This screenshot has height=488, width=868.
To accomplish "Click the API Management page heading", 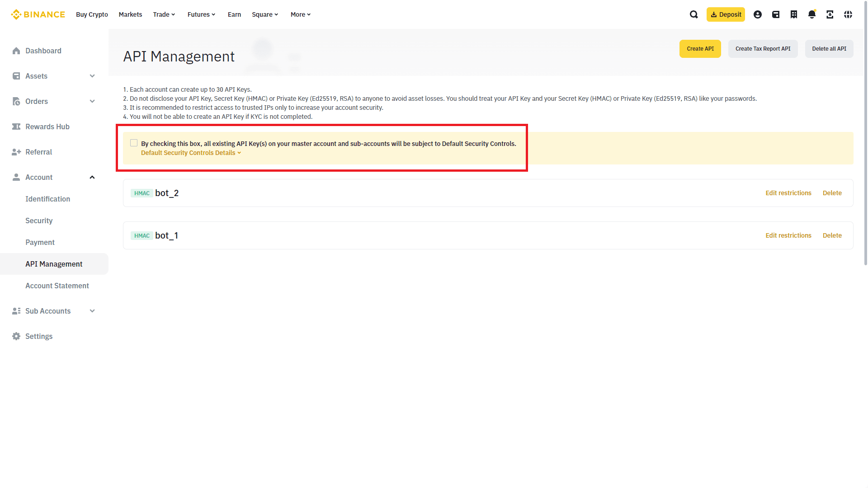I will click(179, 56).
